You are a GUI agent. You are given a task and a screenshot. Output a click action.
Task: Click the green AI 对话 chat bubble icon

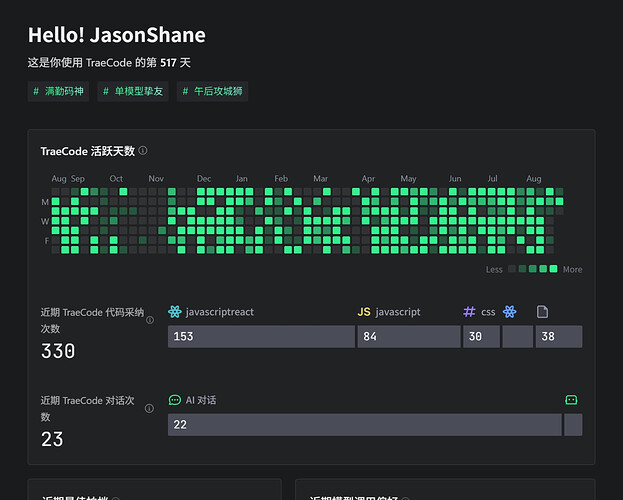click(174, 400)
